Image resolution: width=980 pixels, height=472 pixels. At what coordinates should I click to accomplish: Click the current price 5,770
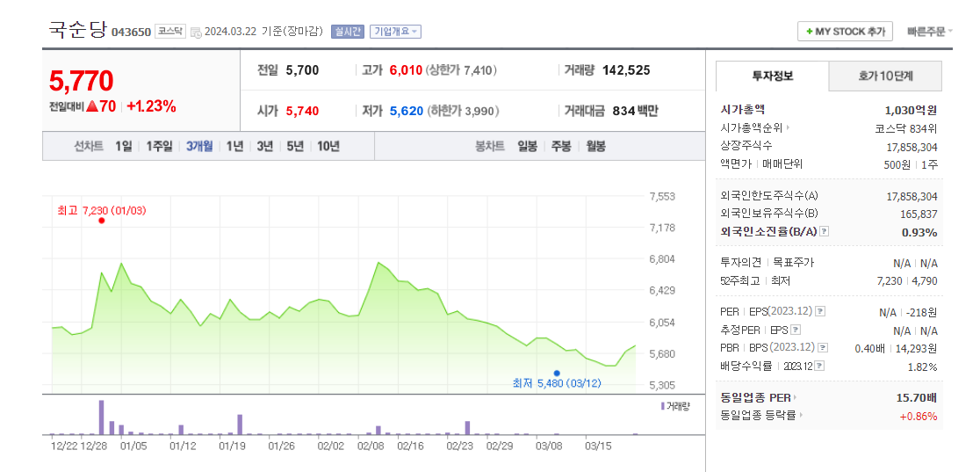[x=82, y=81]
